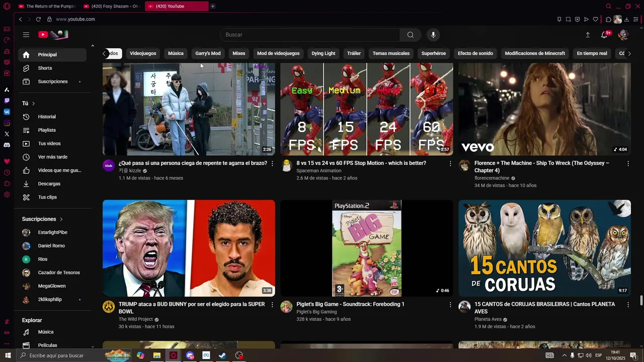Open options menu for blind person video
This screenshot has width=644, height=362.
pos(273,163)
